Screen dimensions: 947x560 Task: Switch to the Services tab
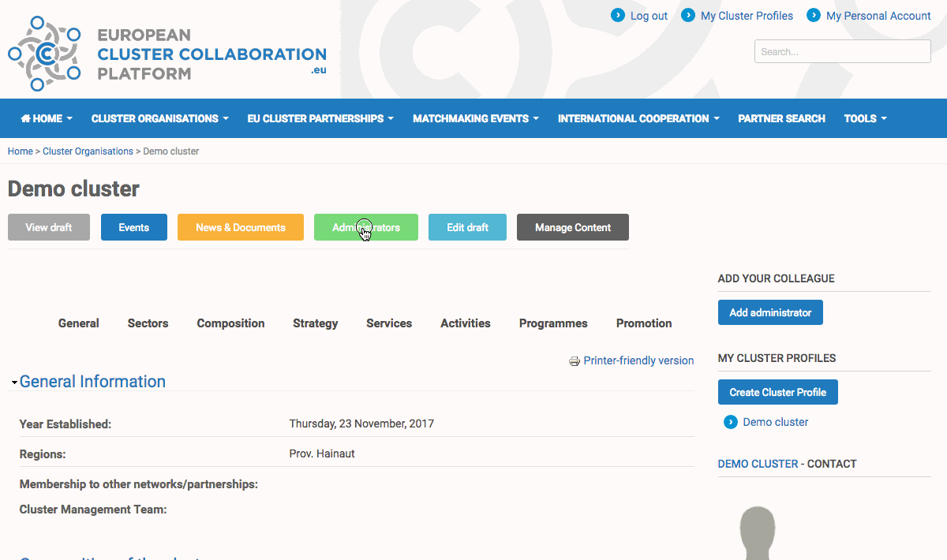tap(389, 323)
